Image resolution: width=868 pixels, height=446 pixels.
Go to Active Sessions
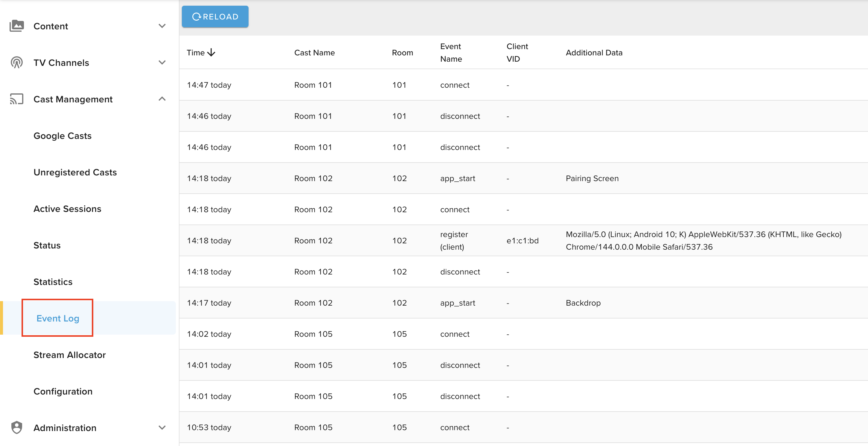coord(67,209)
